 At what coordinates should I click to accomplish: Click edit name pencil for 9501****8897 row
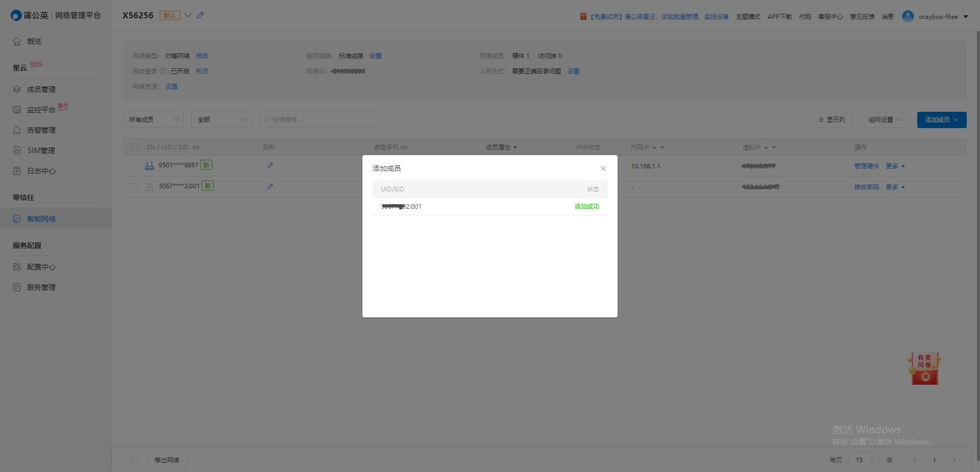click(x=270, y=165)
